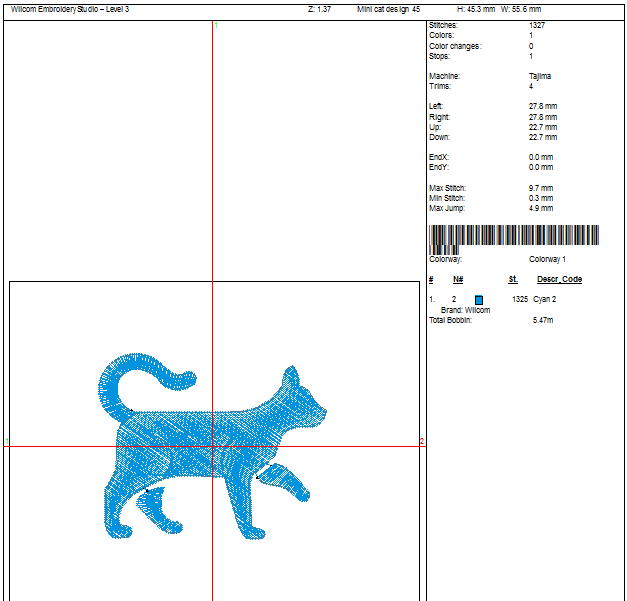Click the Stitches count 1327
This screenshot has width=627, height=601.
pyautogui.click(x=537, y=25)
